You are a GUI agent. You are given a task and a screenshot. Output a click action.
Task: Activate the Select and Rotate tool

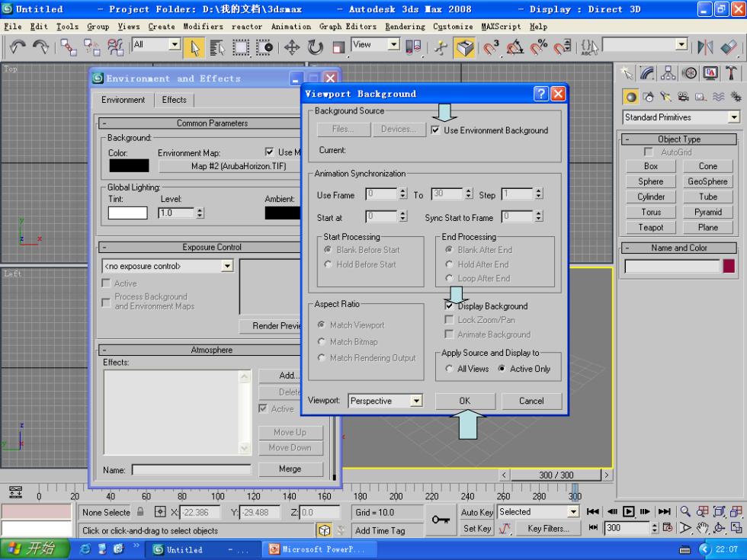[315, 47]
